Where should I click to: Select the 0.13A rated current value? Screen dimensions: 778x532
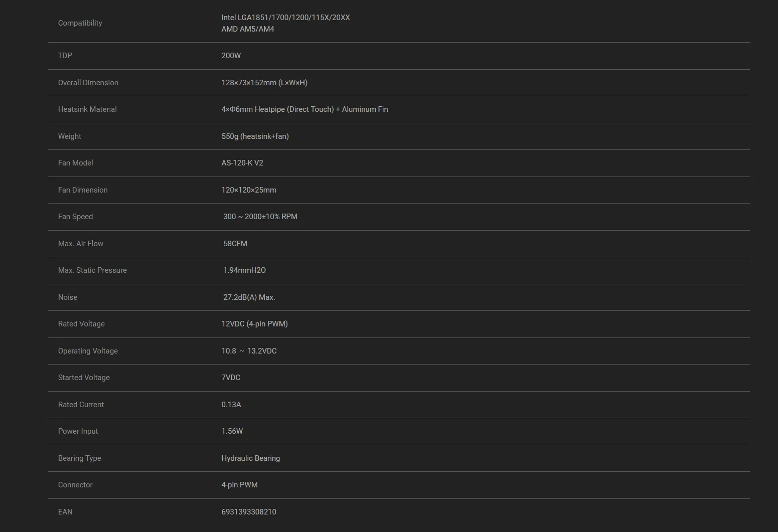(x=231, y=405)
